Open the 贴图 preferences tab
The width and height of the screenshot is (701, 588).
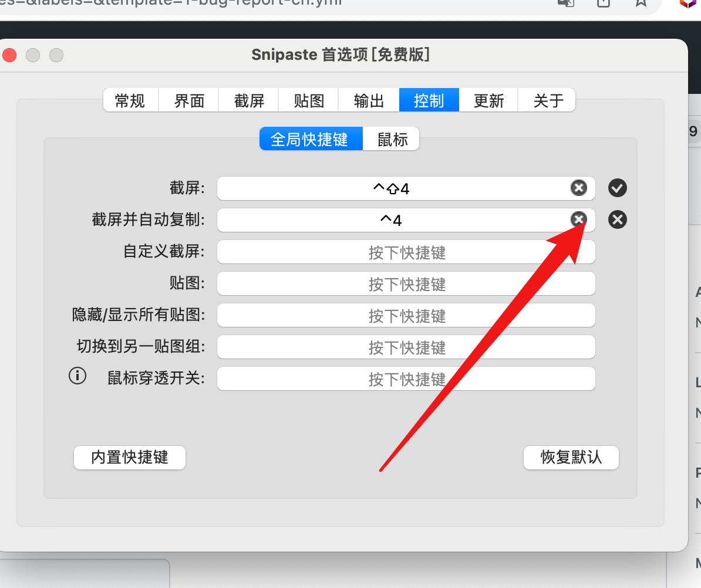click(x=308, y=100)
